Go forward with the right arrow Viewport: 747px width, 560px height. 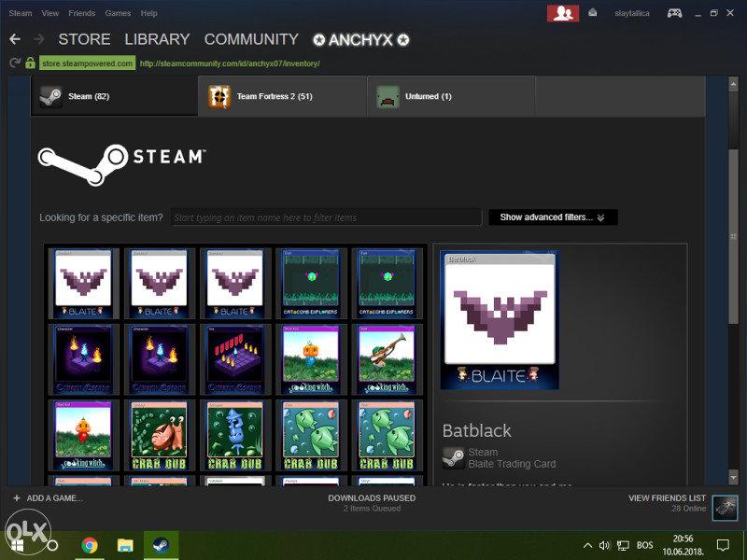click(x=39, y=39)
